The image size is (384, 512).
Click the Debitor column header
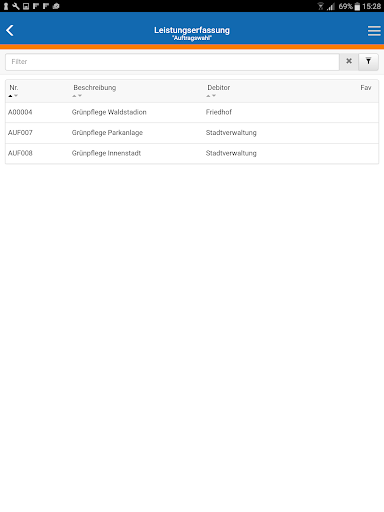pyautogui.click(x=219, y=88)
